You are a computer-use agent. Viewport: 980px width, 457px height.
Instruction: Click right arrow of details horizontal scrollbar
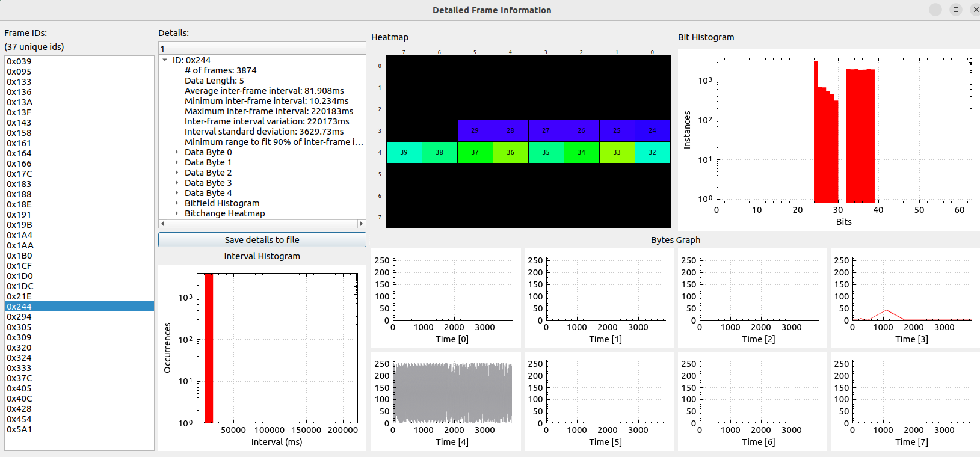362,224
